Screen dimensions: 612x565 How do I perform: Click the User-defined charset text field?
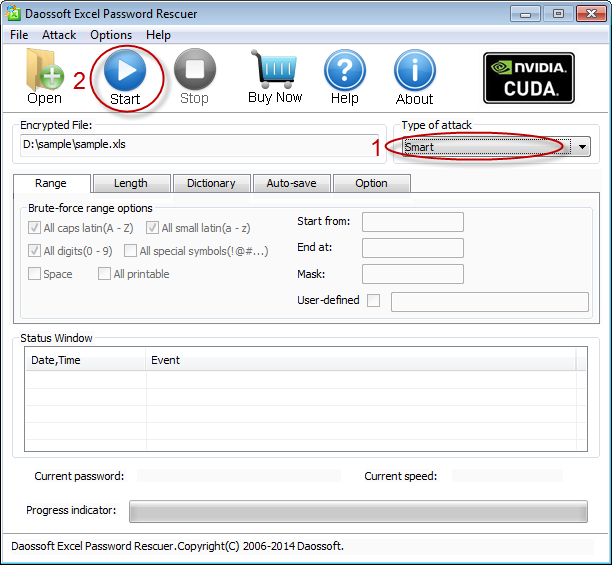490,302
